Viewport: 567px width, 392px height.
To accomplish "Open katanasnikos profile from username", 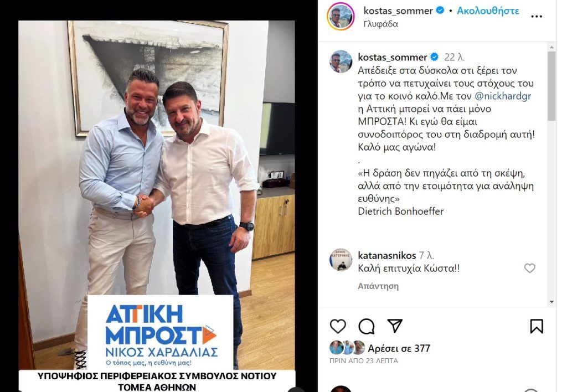I will coord(387,255).
